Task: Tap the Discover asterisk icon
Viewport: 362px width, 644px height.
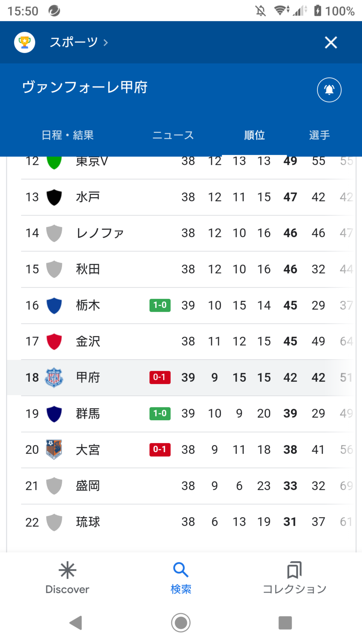Action: tap(67, 570)
